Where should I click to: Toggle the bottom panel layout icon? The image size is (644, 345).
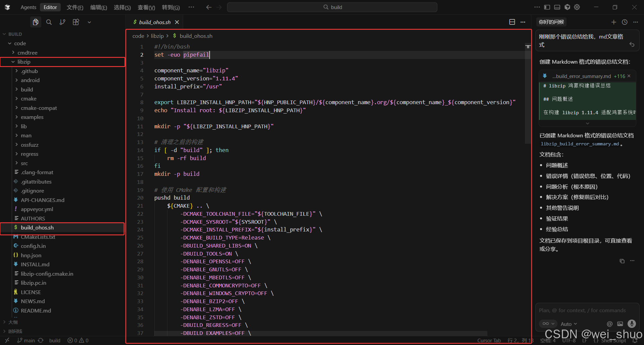[557, 7]
